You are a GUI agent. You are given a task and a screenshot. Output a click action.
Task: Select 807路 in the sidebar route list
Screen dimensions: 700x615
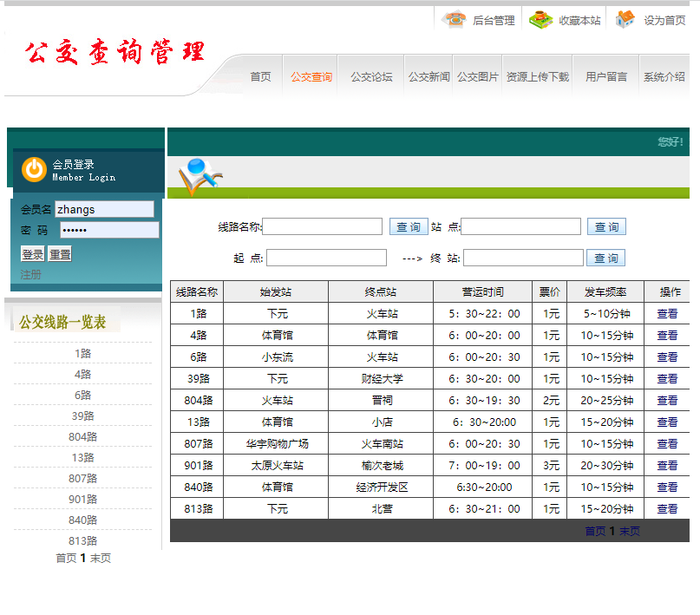point(83,479)
